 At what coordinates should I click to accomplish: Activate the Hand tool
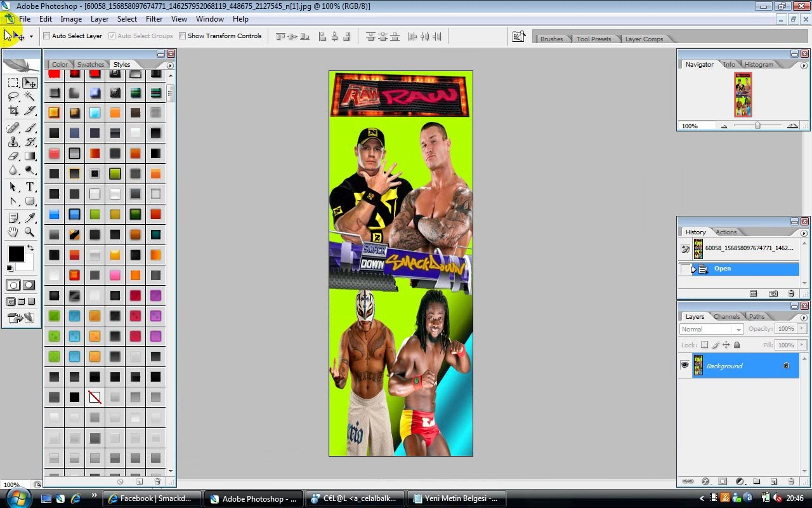tap(13, 232)
